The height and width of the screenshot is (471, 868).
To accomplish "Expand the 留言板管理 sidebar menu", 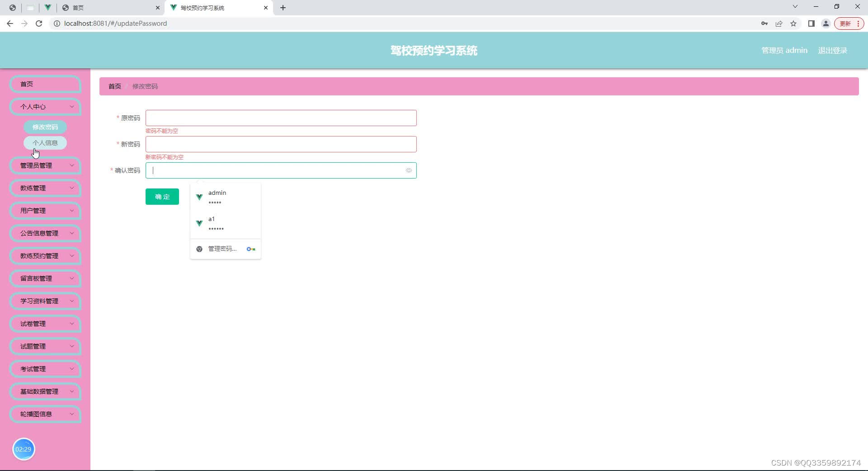I will tap(45, 278).
